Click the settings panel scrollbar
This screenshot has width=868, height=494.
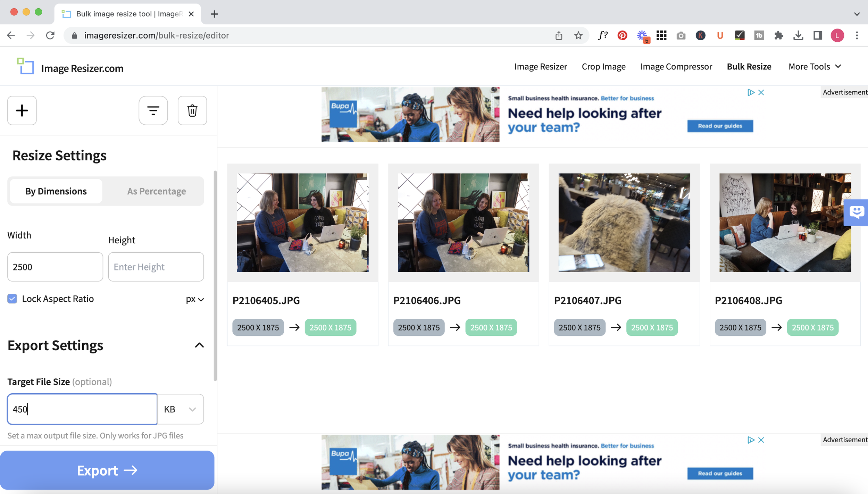215,276
